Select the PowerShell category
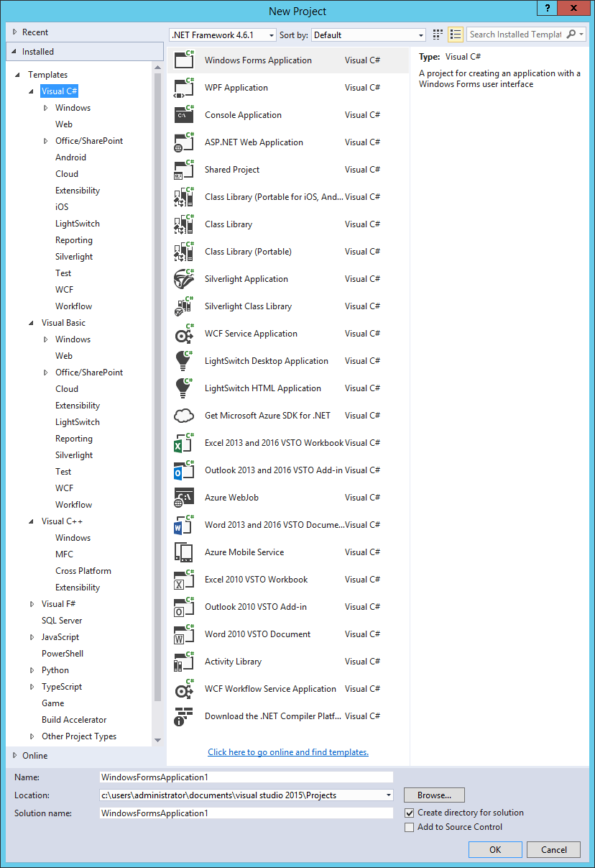Image resolution: width=595 pixels, height=868 pixels. [63, 654]
